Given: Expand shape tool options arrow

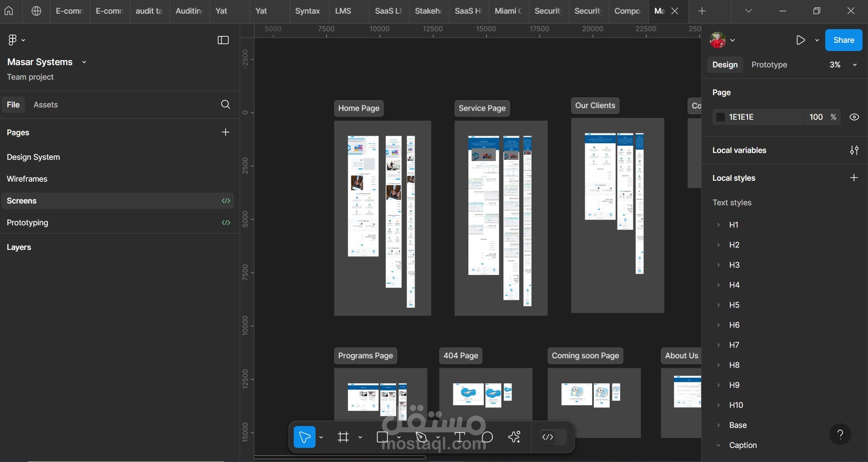Looking at the screenshot, I should 399,437.
